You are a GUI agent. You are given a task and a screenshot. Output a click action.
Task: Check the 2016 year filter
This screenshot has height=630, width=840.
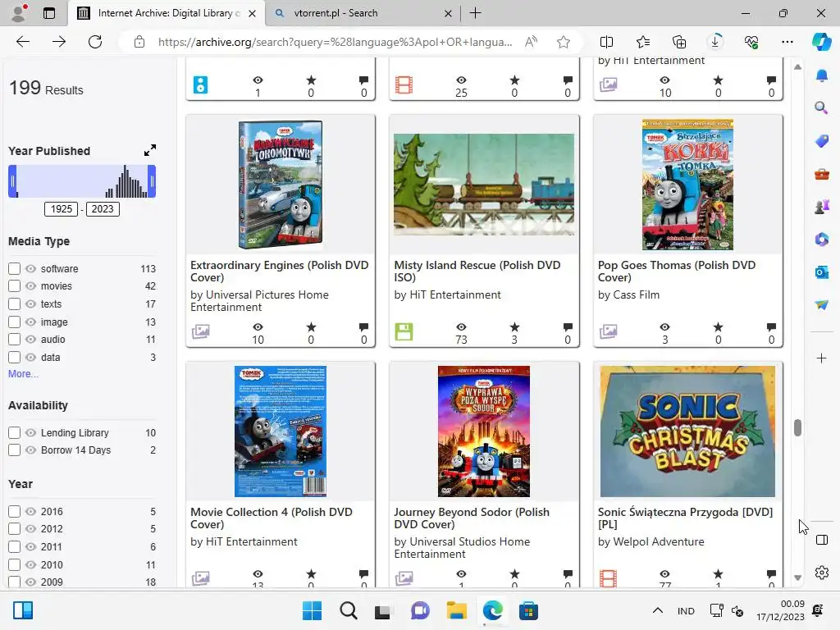(x=15, y=512)
